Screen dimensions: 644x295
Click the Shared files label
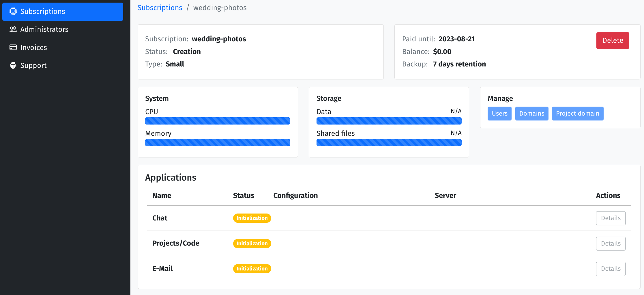[x=336, y=133]
